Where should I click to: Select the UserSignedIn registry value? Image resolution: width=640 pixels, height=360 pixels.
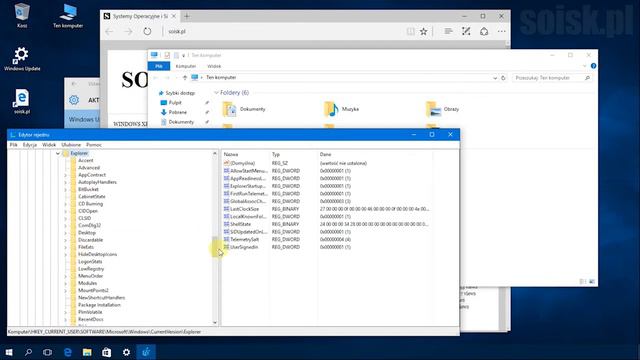(x=244, y=247)
